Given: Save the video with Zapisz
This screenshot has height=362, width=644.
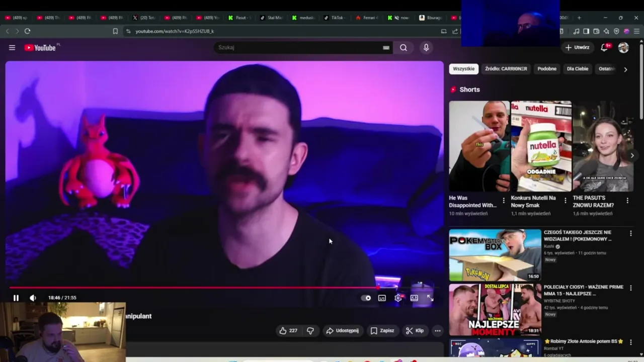Looking at the screenshot, I should point(382,330).
